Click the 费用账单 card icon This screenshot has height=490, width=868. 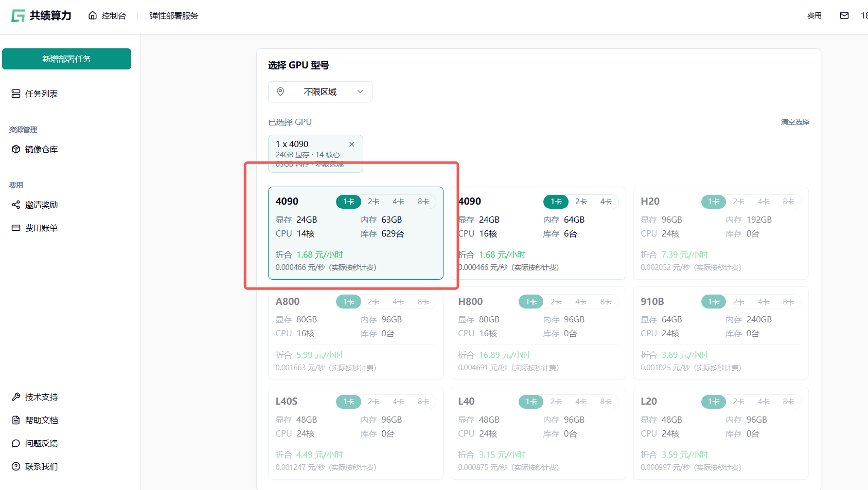[16, 228]
